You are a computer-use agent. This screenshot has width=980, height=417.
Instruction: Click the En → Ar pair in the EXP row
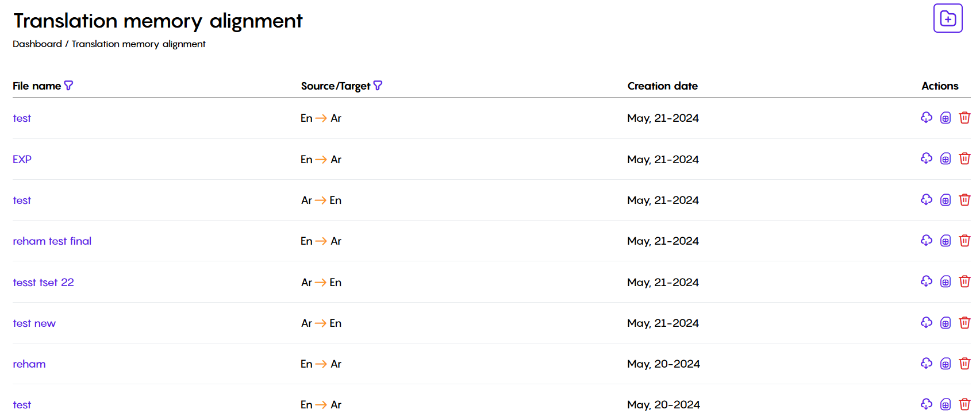(321, 159)
